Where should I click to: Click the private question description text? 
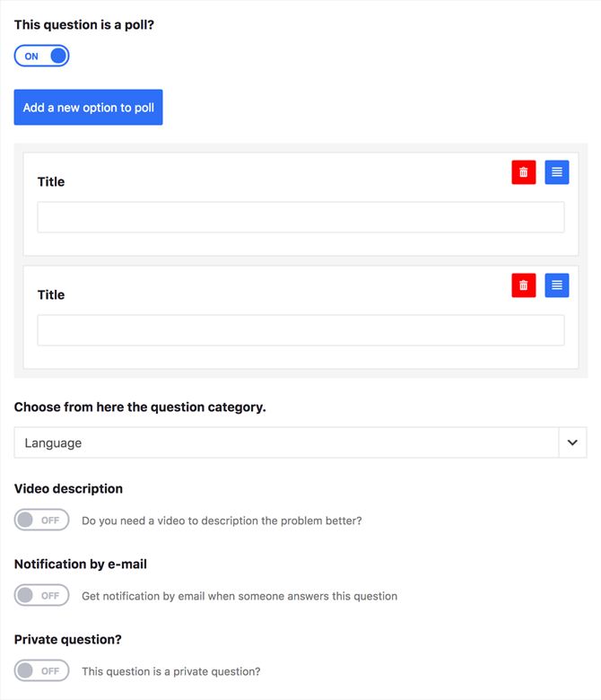click(x=171, y=671)
